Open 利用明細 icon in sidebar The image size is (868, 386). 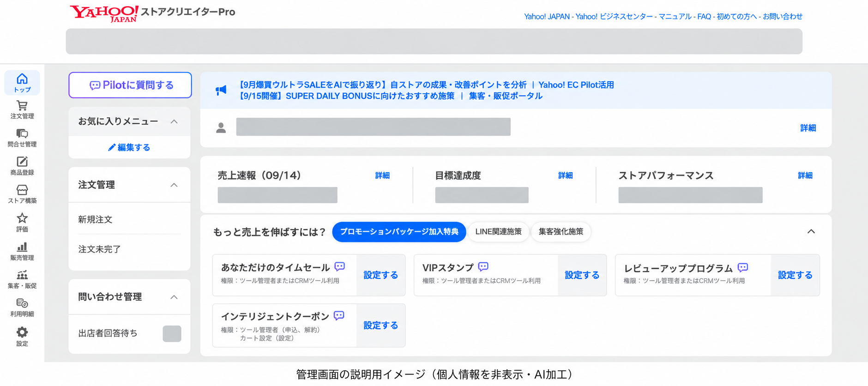tap(22, 308)
